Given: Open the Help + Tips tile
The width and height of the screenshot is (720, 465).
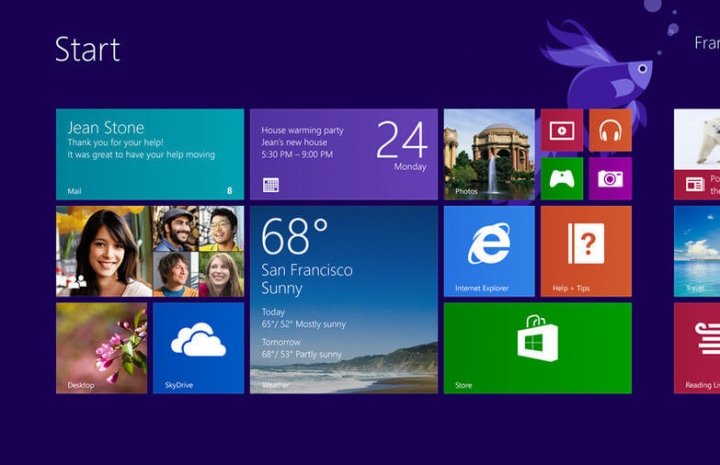Looking at the screenshot, I should (585, 251).
